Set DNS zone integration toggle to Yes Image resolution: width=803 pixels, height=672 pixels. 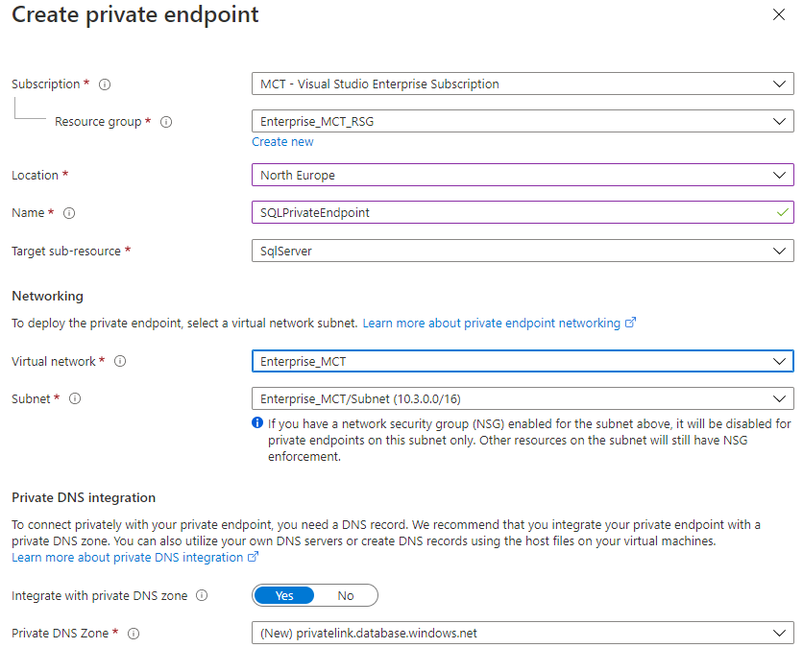coord(284,595)
